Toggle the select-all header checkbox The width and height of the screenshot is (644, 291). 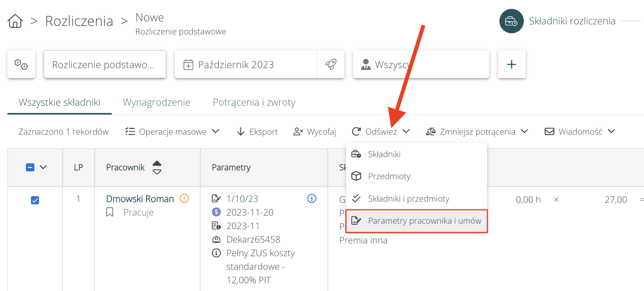pyautogui.click(x=30, y=167)
